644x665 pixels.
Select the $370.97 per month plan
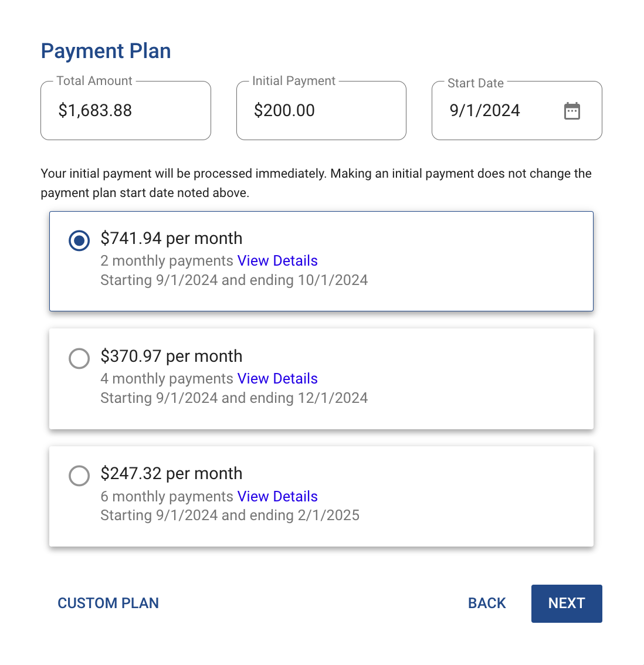coord(79,358)
